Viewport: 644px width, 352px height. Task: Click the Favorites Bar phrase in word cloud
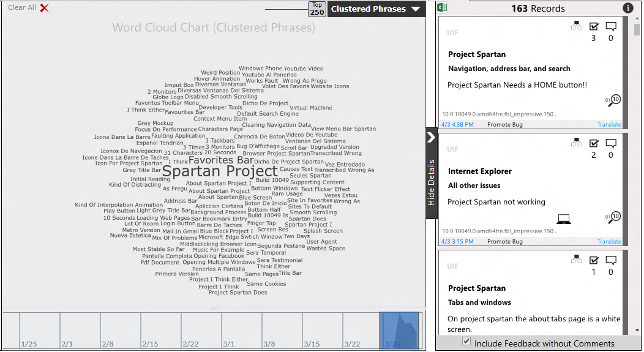221,160
